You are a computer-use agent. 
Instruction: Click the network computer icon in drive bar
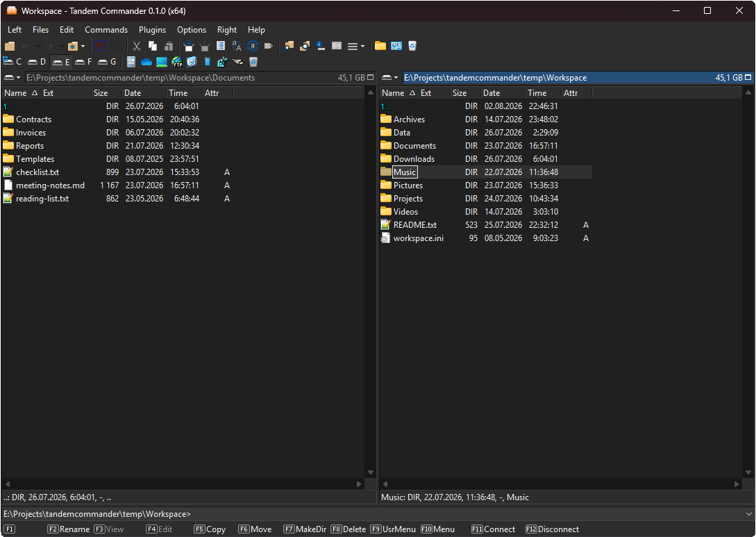(162, 62)
